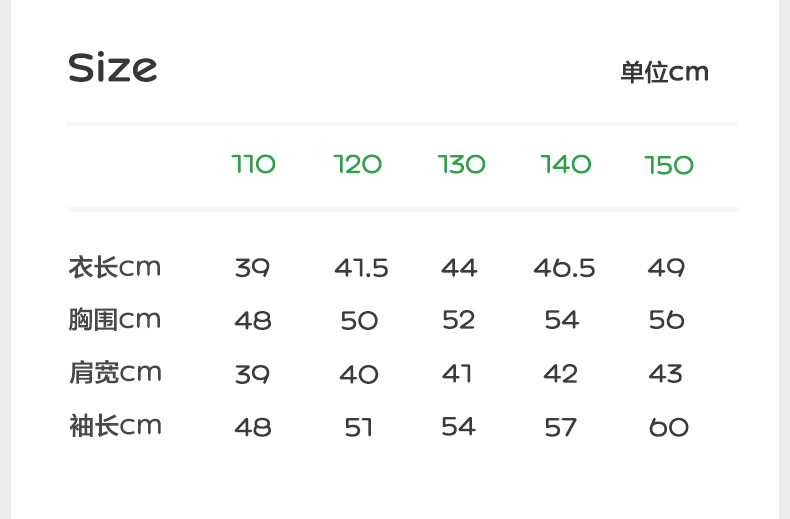The width and height of the screenshot is (790, 519).
Task: Click the 50 chest value for size 120
Action: click(x=359, y=321)
